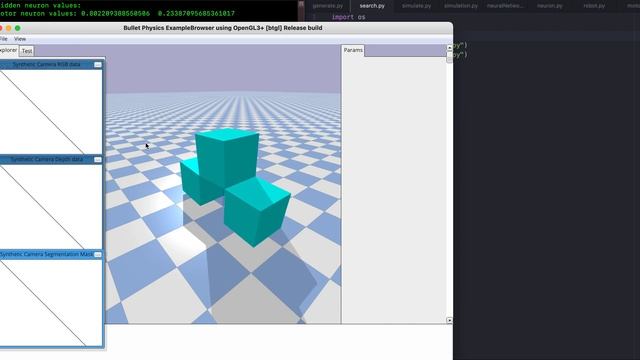This screenshot has width=640, height=360.
Task: Open the neuralNetwork editor tab
Action: tap(505, 6)
